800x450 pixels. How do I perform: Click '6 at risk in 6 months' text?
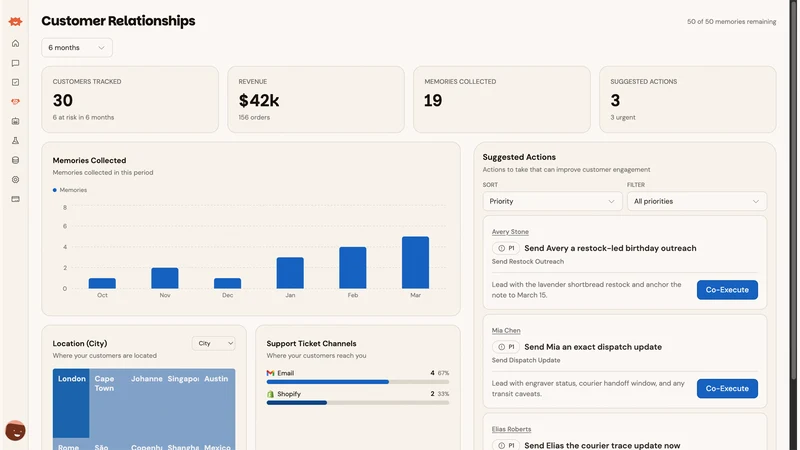[83, 117]
